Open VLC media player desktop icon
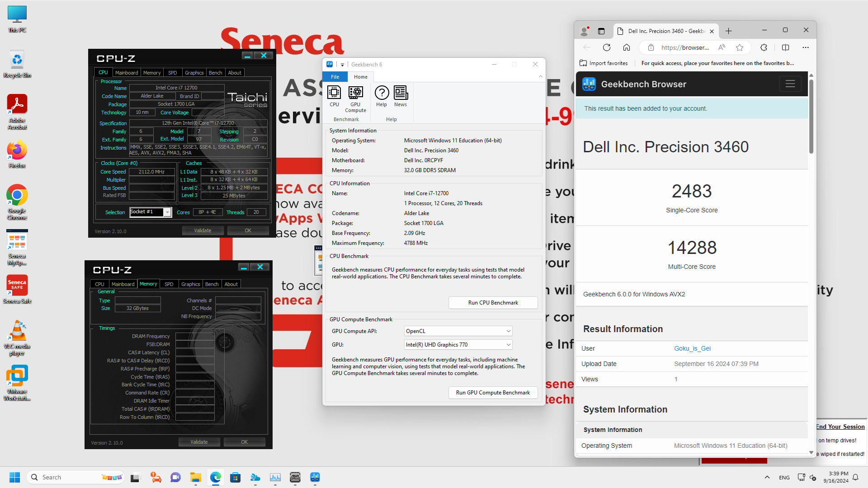The image size is (868, 488). [17, 338]
